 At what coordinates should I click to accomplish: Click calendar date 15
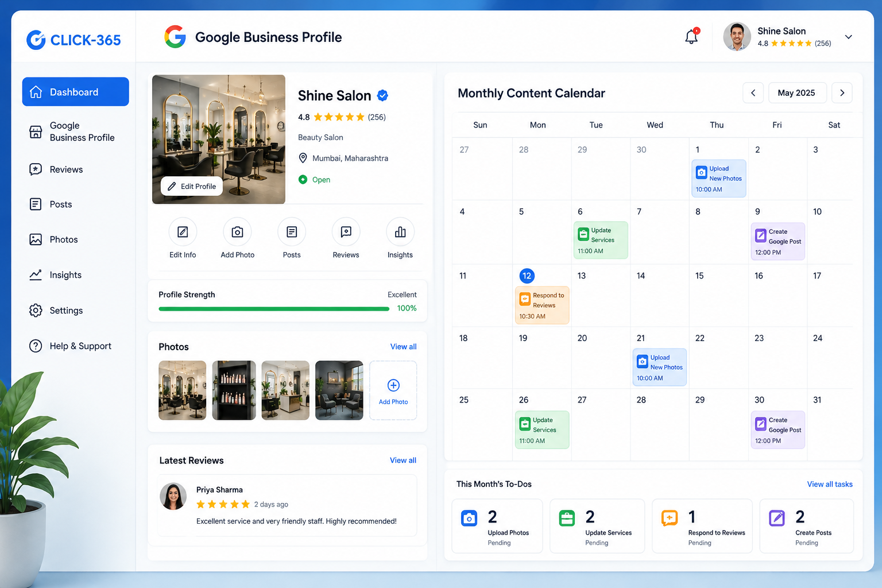click(699, 276)
